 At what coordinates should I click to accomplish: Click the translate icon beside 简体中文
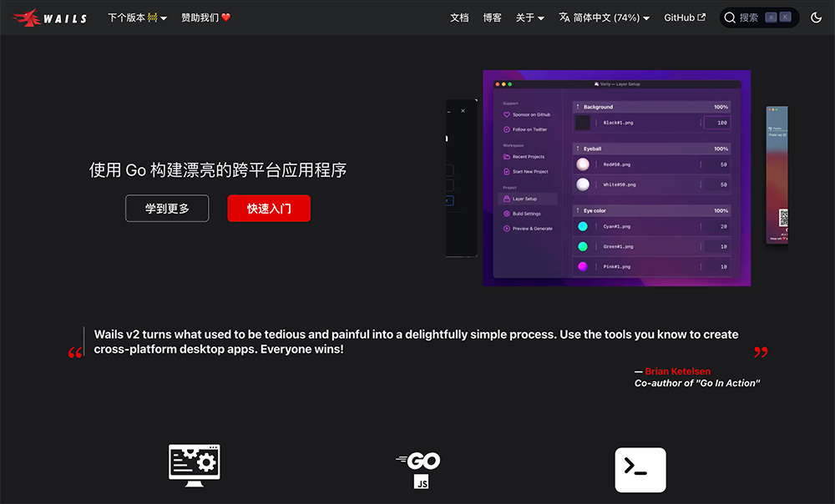[x=564, y=17]
